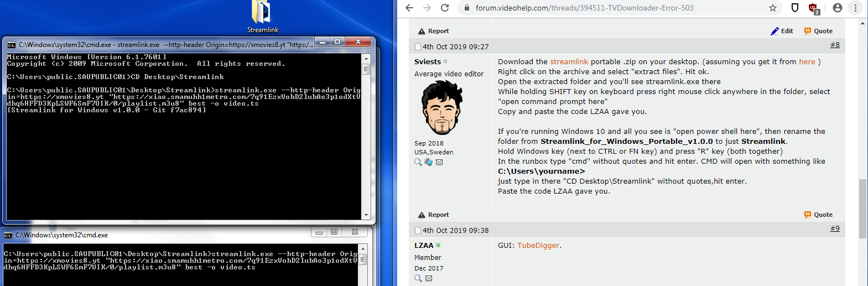Click inside the back cmd console text
The width and height of the screenshot is (868, 286).
tap(180, 261)
